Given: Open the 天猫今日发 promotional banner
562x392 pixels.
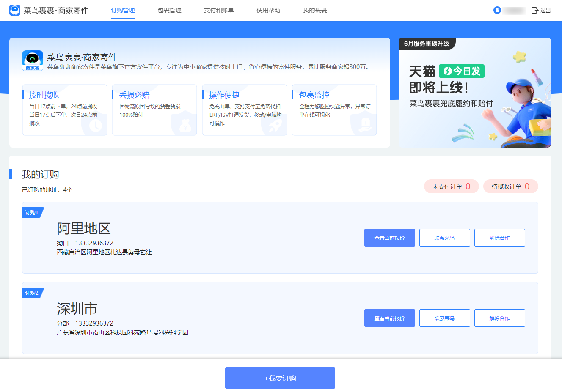Looking at the screenshot, I should pos(475,93).
